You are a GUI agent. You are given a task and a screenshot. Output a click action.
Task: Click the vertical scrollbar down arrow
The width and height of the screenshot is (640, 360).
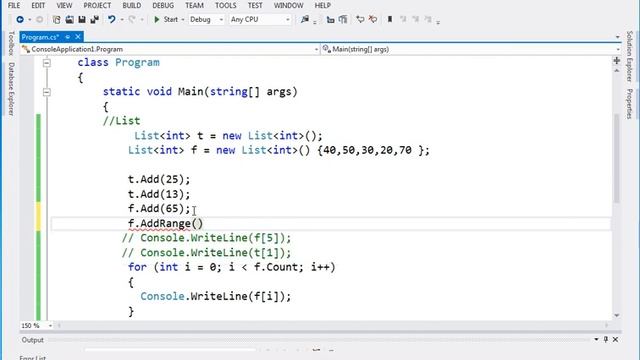click(616, 315)
